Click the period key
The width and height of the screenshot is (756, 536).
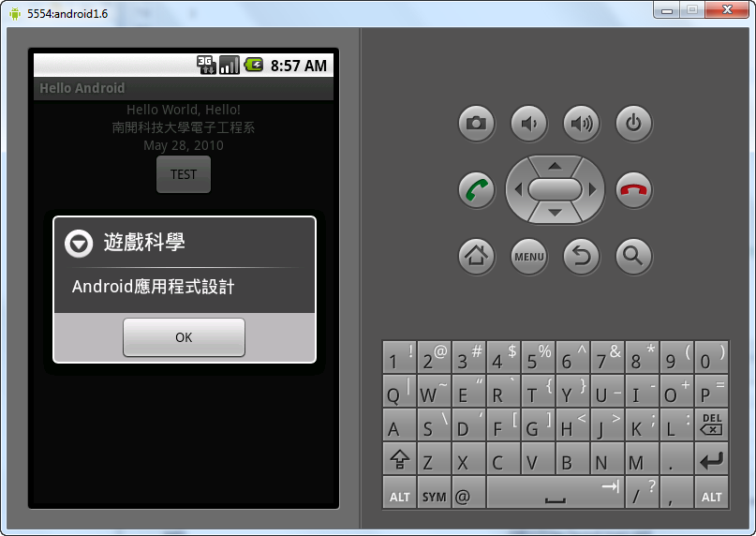coord(677,459)
